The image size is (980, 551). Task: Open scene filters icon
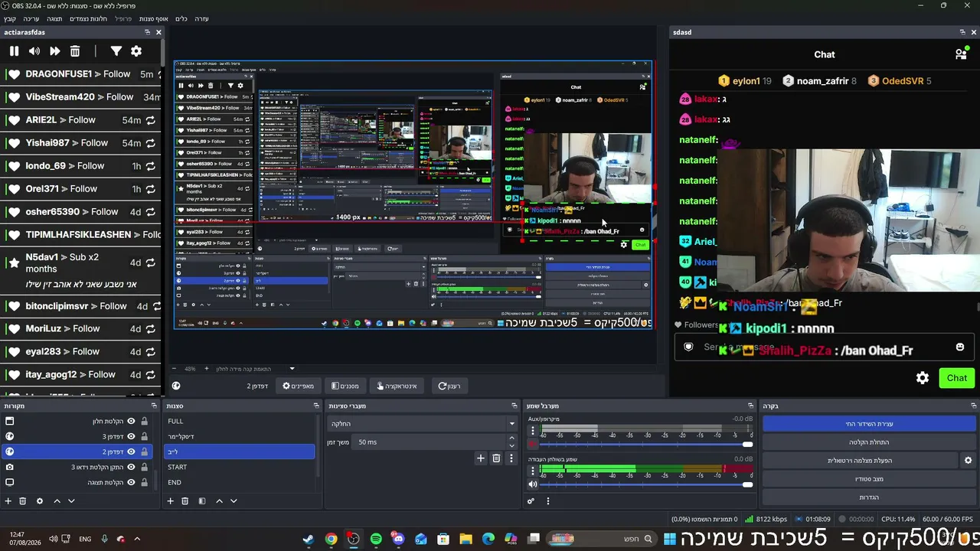(x=202, y=501)
